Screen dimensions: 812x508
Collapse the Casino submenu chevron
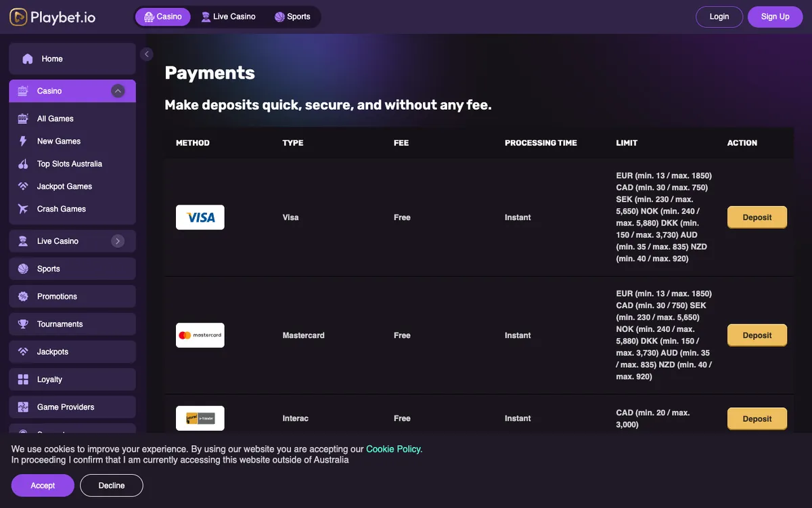[x=118, y=91]
